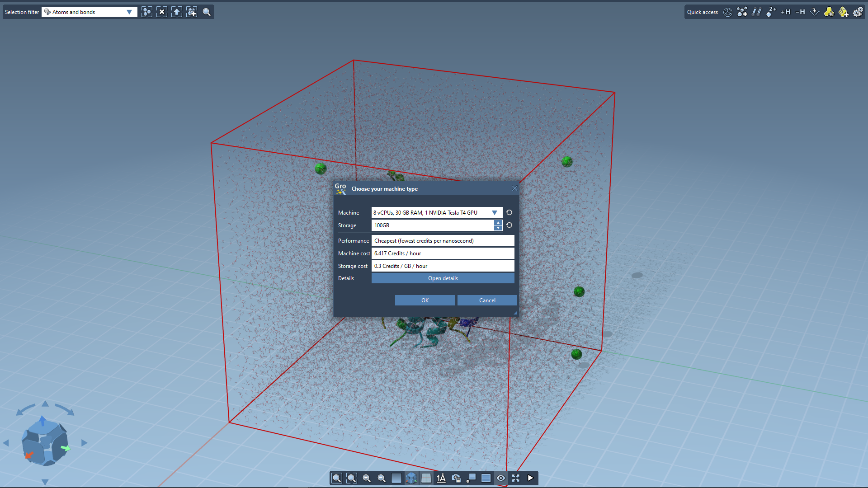868x488 pixels.
Task: Click the remove hydrogens −H icon
Action: click(x=800, y=12)
